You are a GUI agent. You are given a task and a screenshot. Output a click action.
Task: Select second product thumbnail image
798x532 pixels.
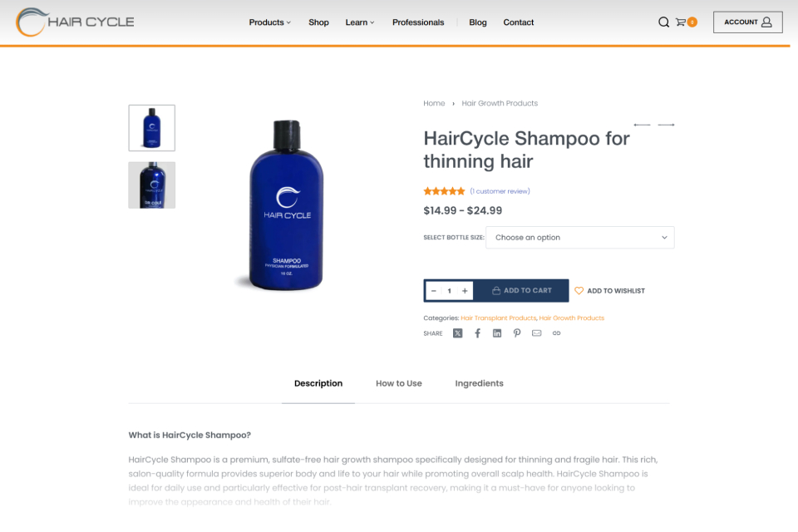pos(151,185)
